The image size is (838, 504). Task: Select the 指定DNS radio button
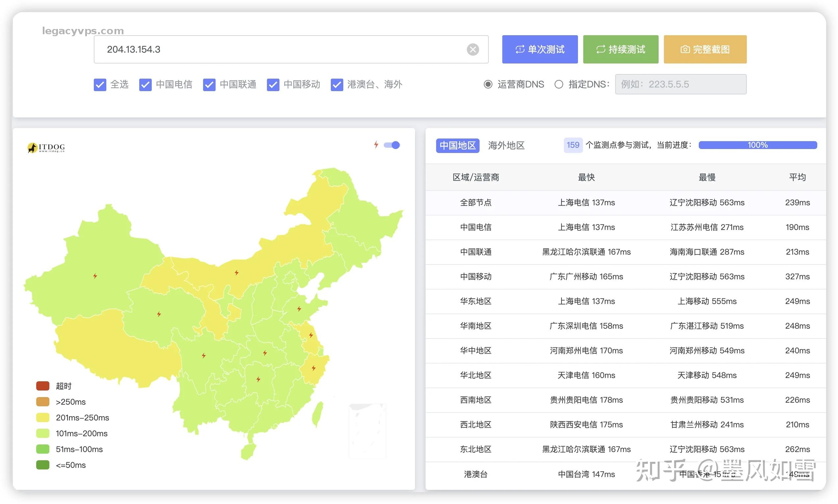559,84
